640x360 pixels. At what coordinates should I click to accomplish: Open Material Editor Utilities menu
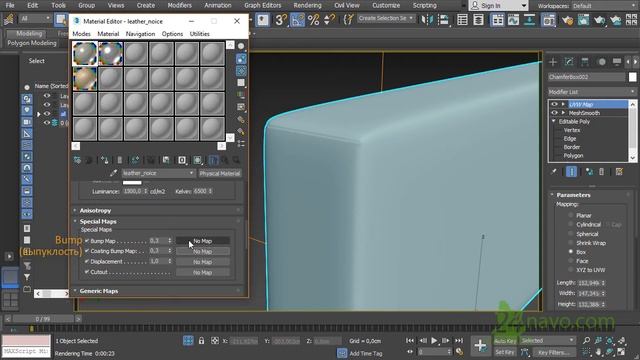[x=200, y=34]
